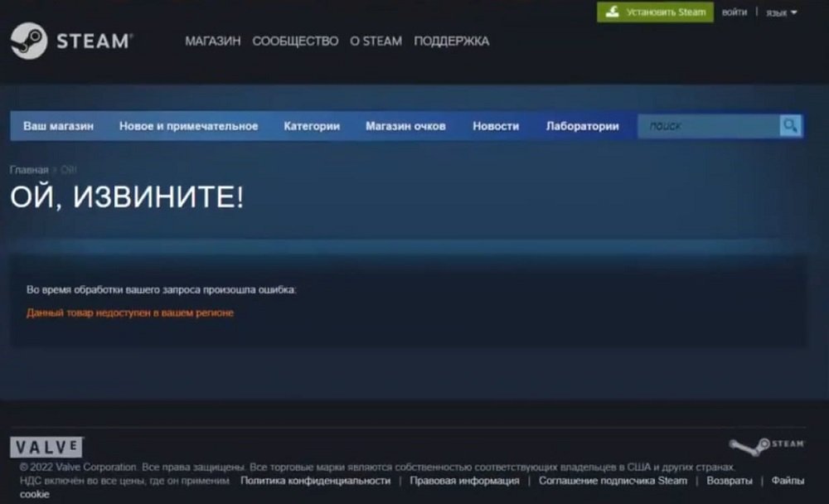
Task: Open the Новости tab
Action: pyautogui.click(x=496, y=126)
